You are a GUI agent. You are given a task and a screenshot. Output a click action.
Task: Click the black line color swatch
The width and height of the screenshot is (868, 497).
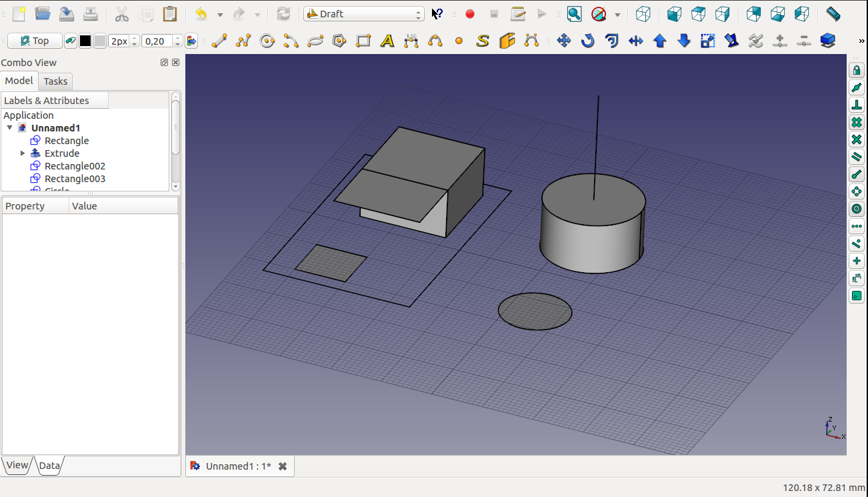coord(85,41)
